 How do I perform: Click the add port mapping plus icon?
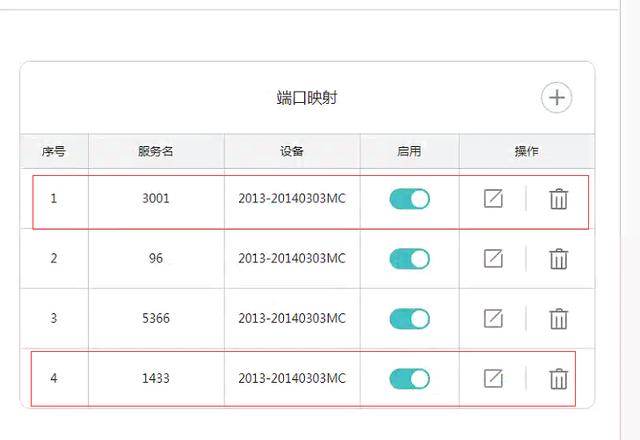[x=556, y=98]
